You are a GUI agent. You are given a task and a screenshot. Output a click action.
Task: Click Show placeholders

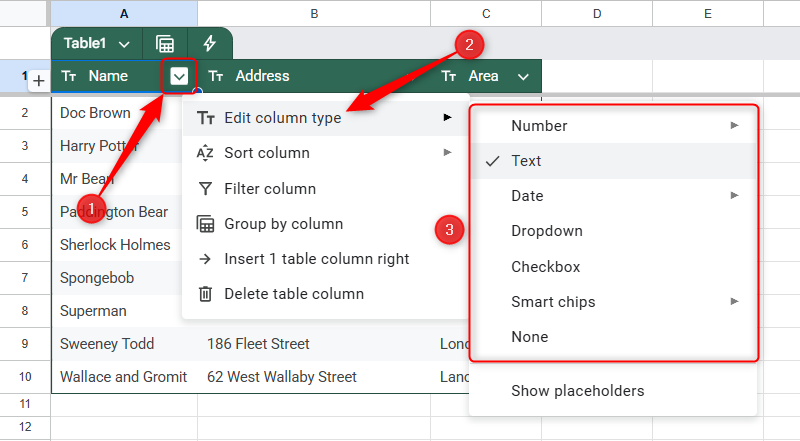tap(577, 391)
